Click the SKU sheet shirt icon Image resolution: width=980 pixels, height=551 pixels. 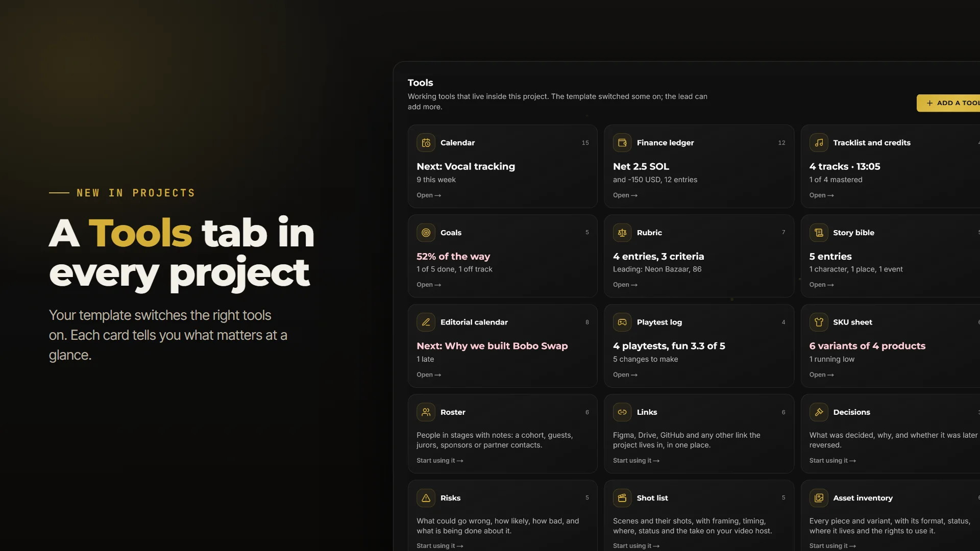(819, 322)
